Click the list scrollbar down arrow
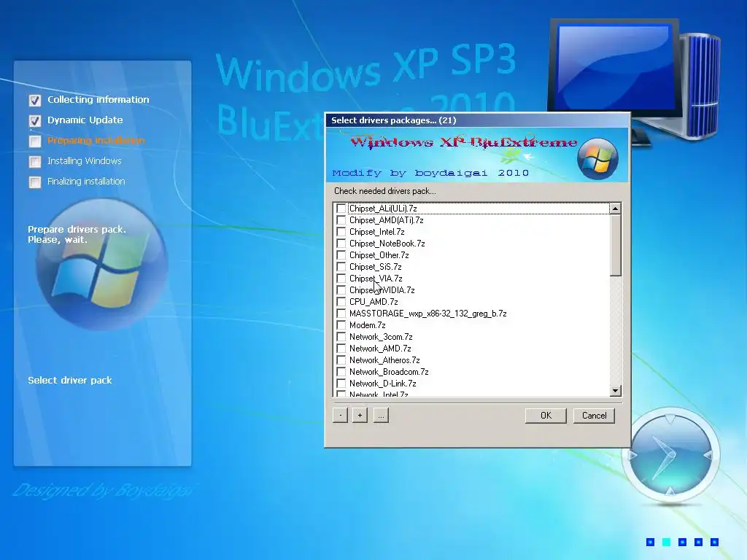The image size is (747, 560). [616, 391]
